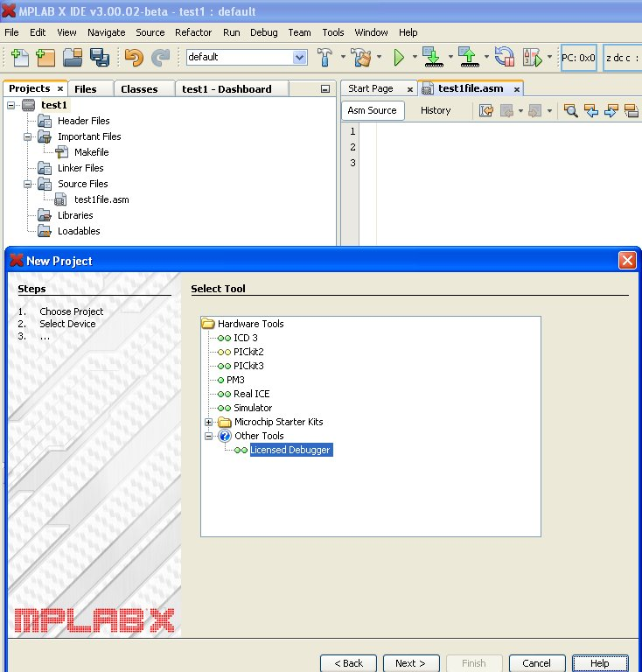Image resolution: width=642 pixels, height=672 pixels.
Task: Select PM3 in the tool list
Action: click(x=235, y=380)
